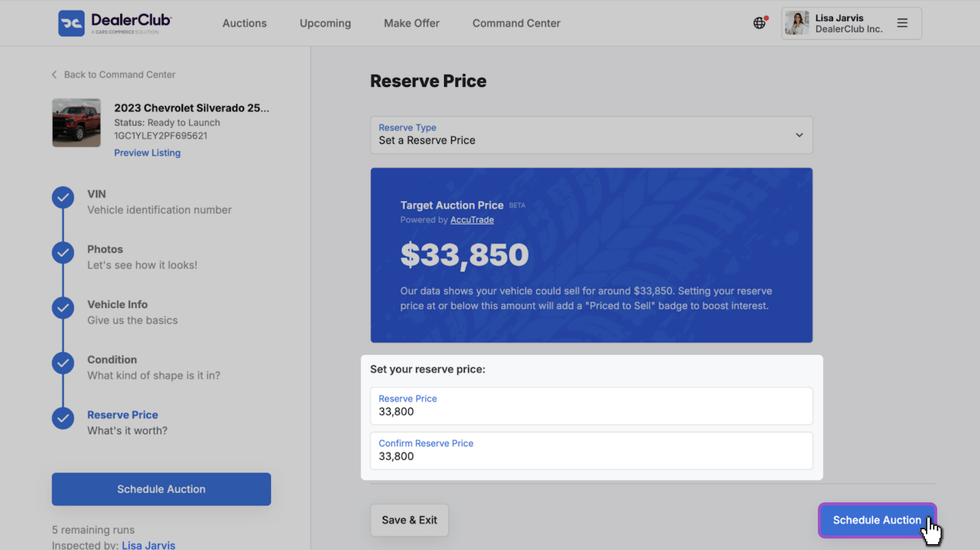Open the Auctions nav item

(x=244, y=23)
